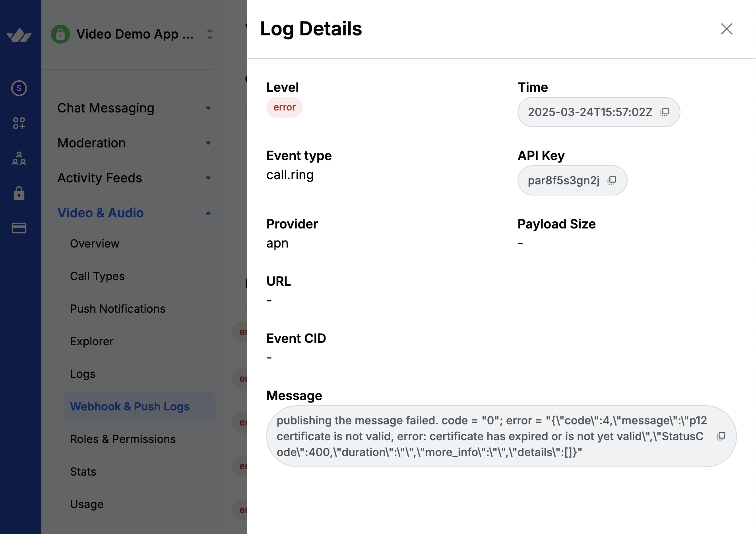
Task: Copy the par8f5s3gn2j API key
Action: [612, 180]
